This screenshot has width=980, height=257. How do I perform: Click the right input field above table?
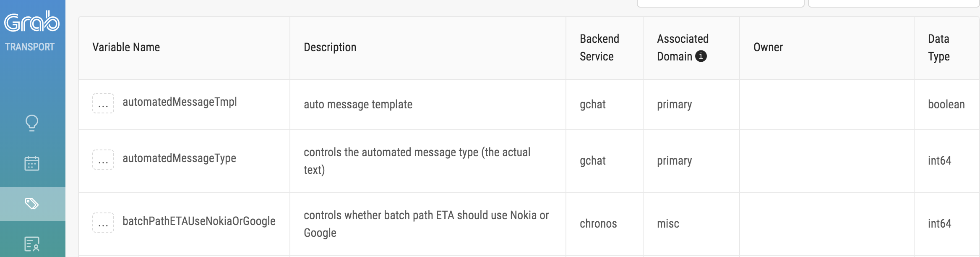point(893,3)
